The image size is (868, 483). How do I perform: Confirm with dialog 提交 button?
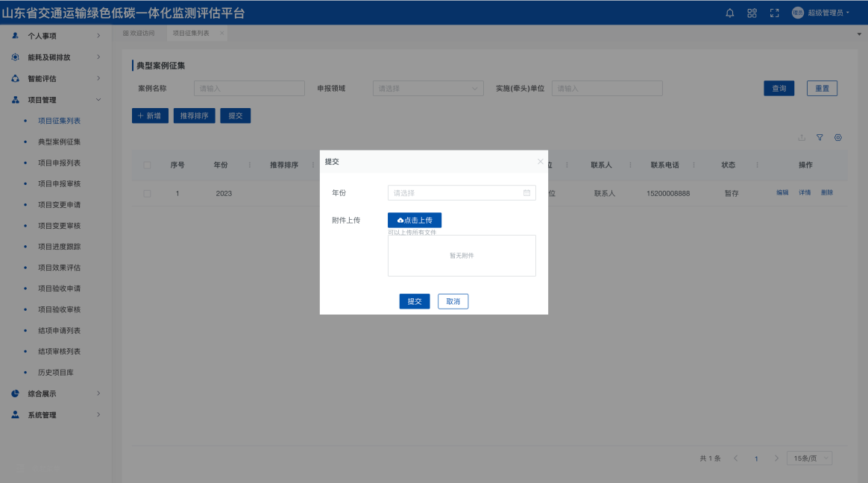[x=415, y=302]
